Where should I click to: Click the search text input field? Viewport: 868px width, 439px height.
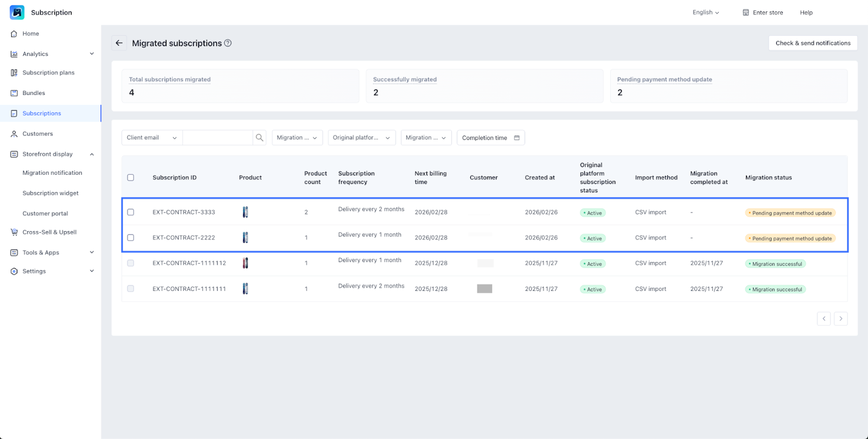click(218, 138)
